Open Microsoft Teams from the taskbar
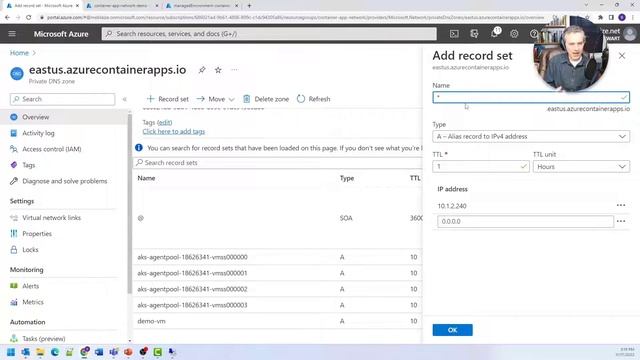Viewport: 640px width, 360px height. 113,352
